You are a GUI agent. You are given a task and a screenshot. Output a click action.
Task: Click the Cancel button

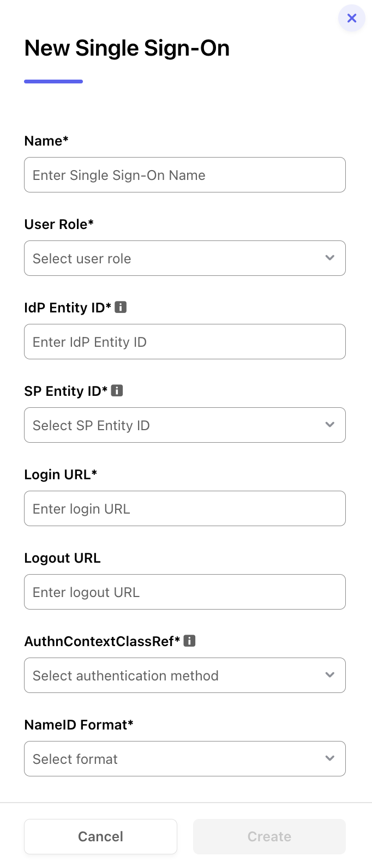click(x=100, y=836)
